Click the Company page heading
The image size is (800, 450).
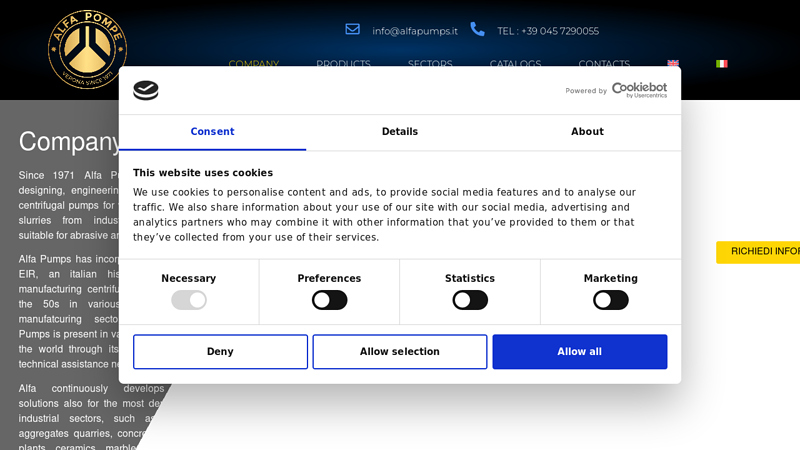coord(69,142)
